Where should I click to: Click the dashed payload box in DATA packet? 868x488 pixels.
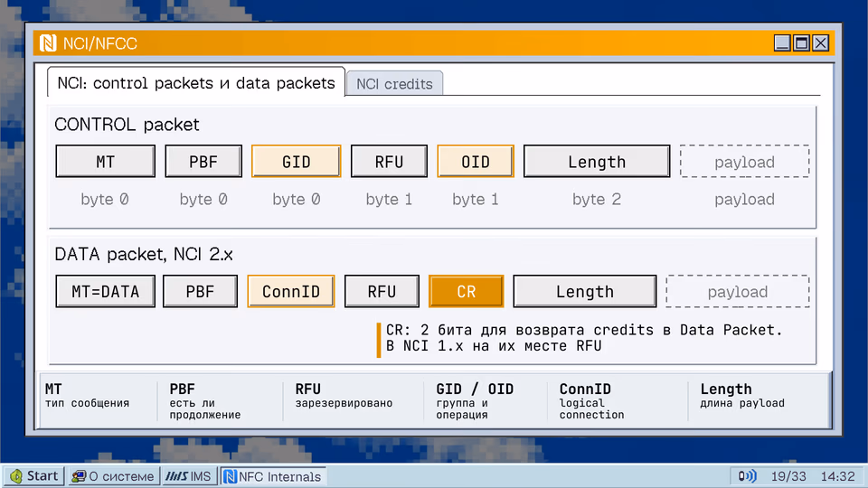pyautogui.click(x=738, y=291)
